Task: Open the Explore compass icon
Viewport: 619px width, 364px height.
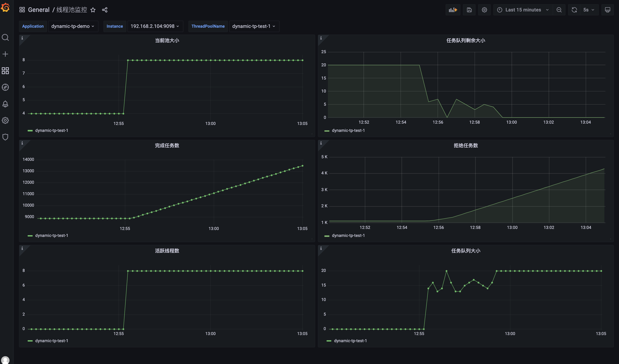Action: pos(5,87)
